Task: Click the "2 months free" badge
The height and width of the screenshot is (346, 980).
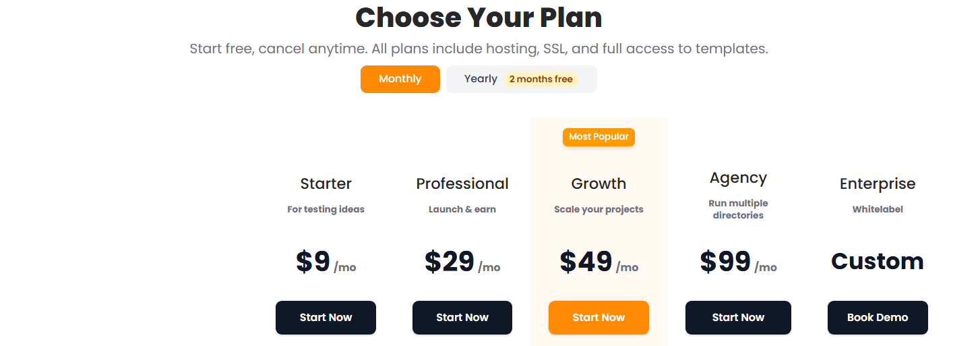Action: (x=541, y=80)
